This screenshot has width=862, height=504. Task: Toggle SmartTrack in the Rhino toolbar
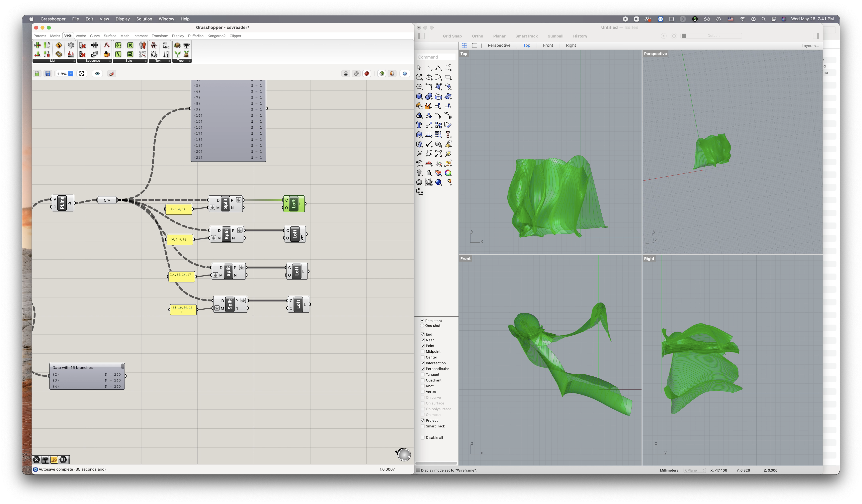(526, 36)
